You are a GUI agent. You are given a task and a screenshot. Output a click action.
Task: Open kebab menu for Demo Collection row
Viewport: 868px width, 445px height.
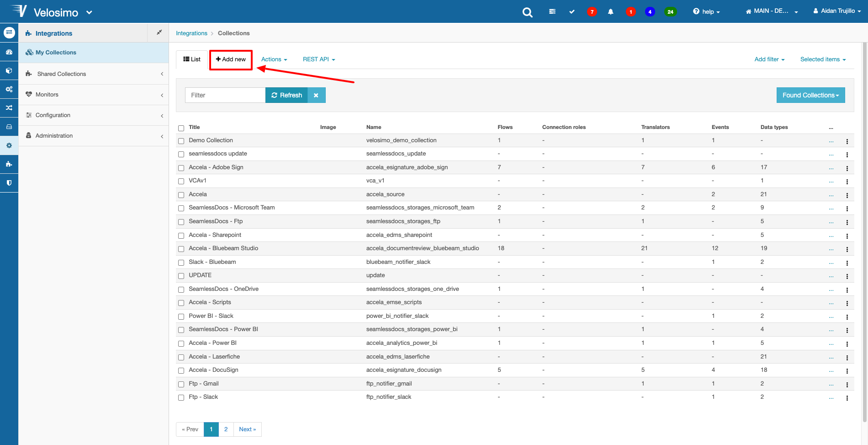click(847, 141)
